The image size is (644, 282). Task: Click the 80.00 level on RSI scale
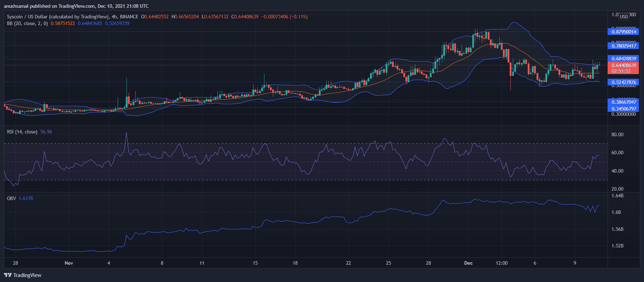[617, 134]
